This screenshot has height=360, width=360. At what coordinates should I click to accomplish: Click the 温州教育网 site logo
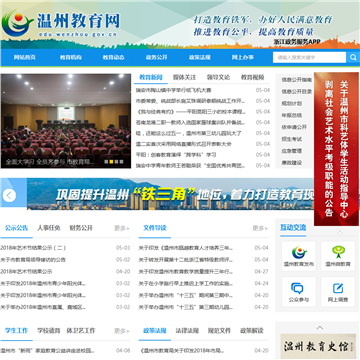pyautogui.click(x=61, y=23)
